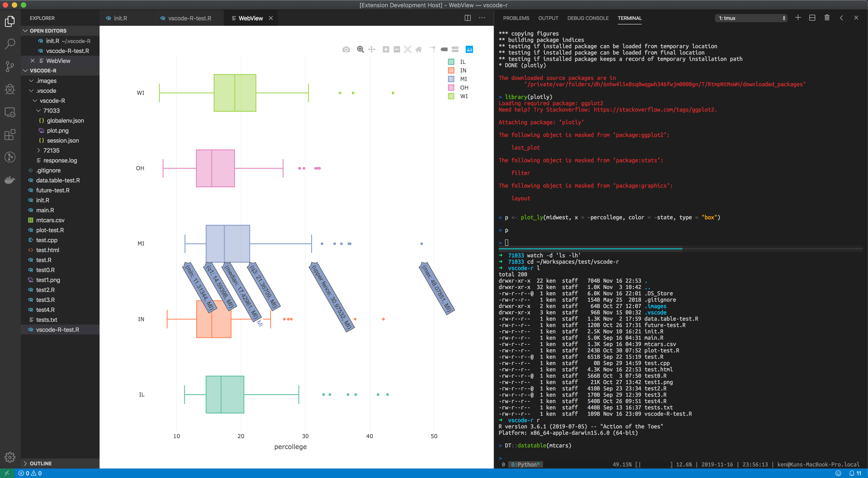
Task: Open the terminal selection dropdown showing 1: tmux
Action: pos(751,18)
